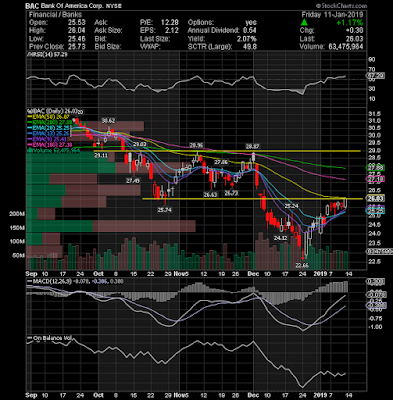Viewport: 393px width, 400px height.
Task: Click the Open price value 25.53
Action: pyautogui.click(x=76, y=23)
